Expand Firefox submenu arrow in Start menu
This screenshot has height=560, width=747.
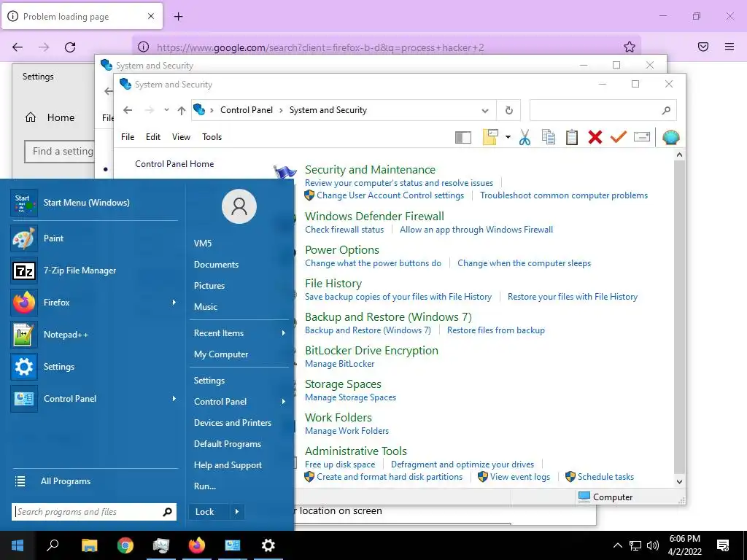(174, 303)
